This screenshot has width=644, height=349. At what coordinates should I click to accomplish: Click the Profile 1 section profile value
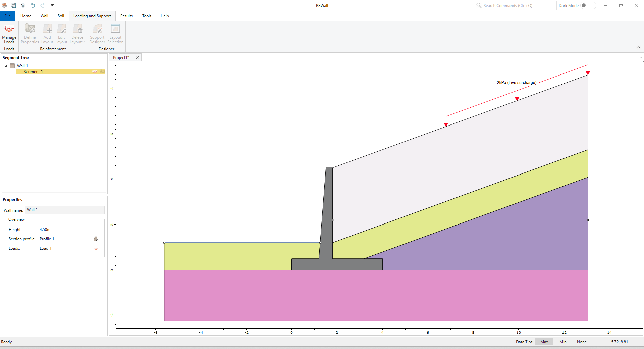click(x=47, y=239)
